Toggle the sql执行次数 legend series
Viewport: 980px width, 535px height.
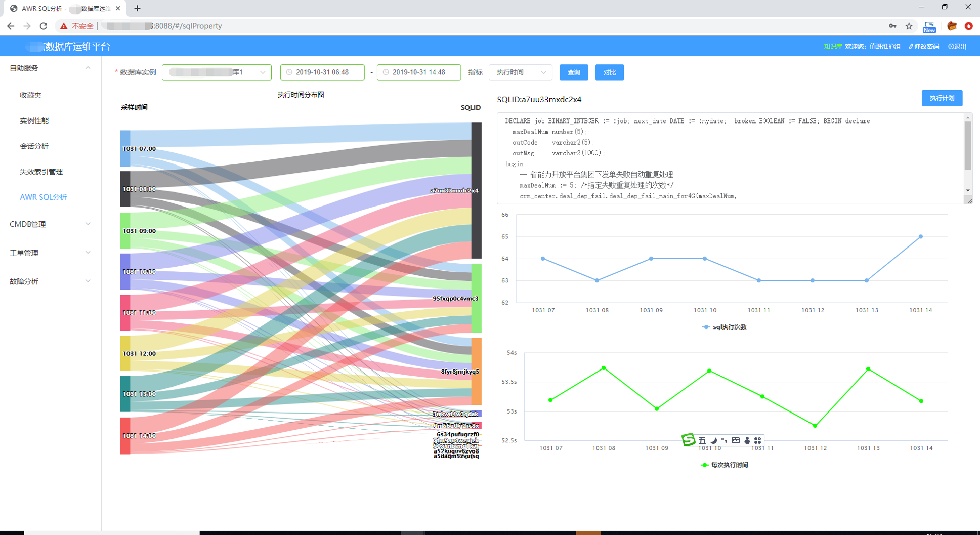(725, 327)
